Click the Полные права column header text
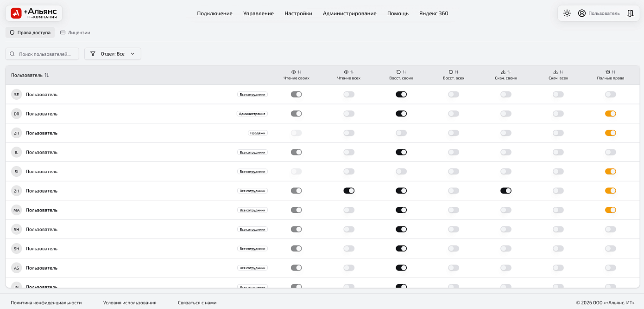 pos(611,78)
